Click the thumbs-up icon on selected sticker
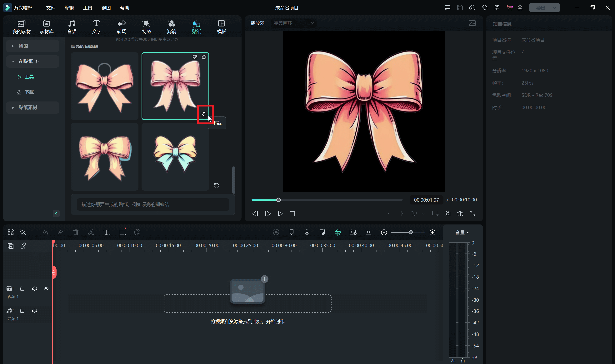This screenshot has width=615, height=364. click(204, 57)
